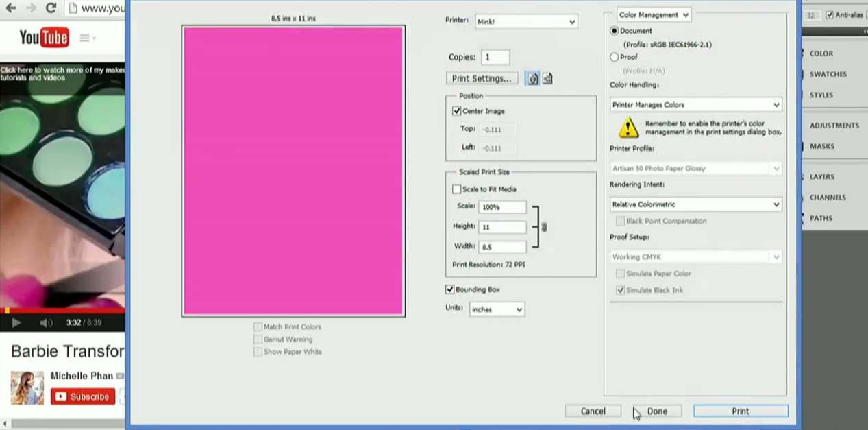Expand Color Handling dropdown
The height and width of the screenshot is (430, 868).
[695, 105]
